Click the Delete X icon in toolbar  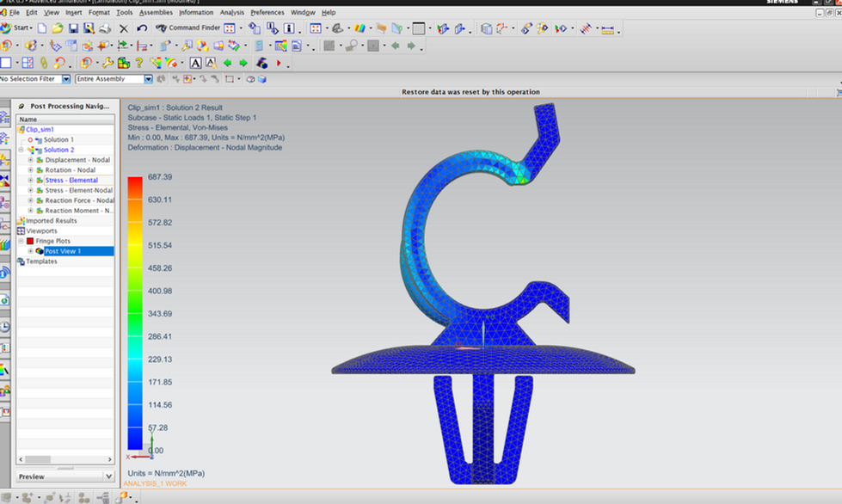(x=123, y=28)
